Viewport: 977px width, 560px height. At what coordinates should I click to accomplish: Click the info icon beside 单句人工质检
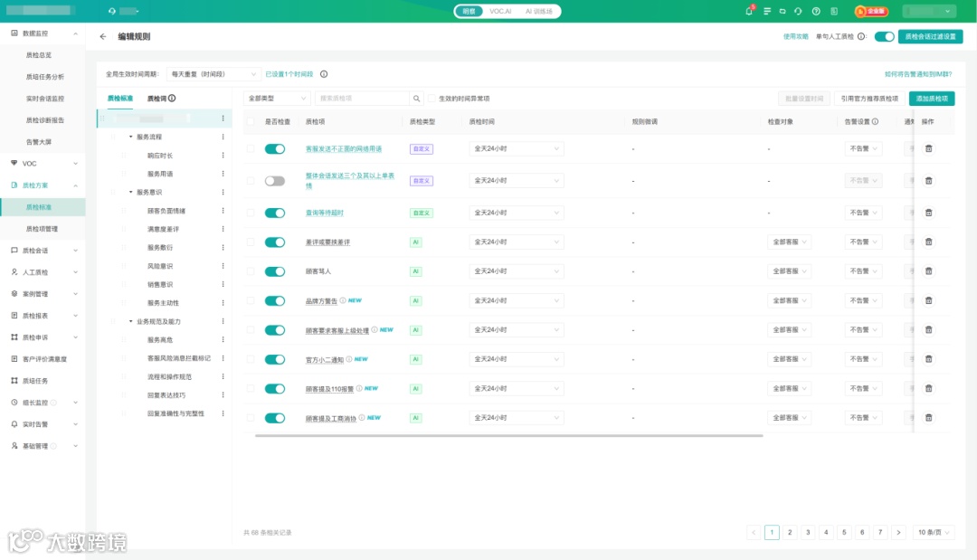861,37
